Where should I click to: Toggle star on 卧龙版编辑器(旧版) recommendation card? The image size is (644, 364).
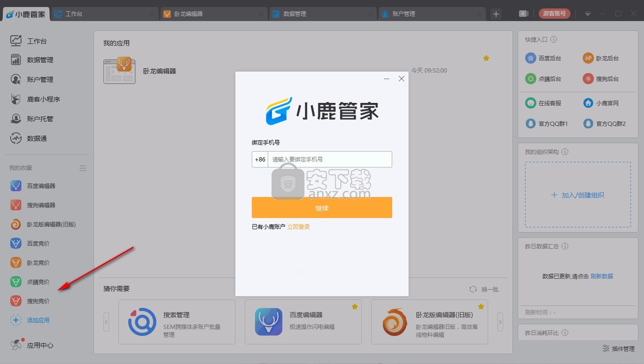coord(481,306)
